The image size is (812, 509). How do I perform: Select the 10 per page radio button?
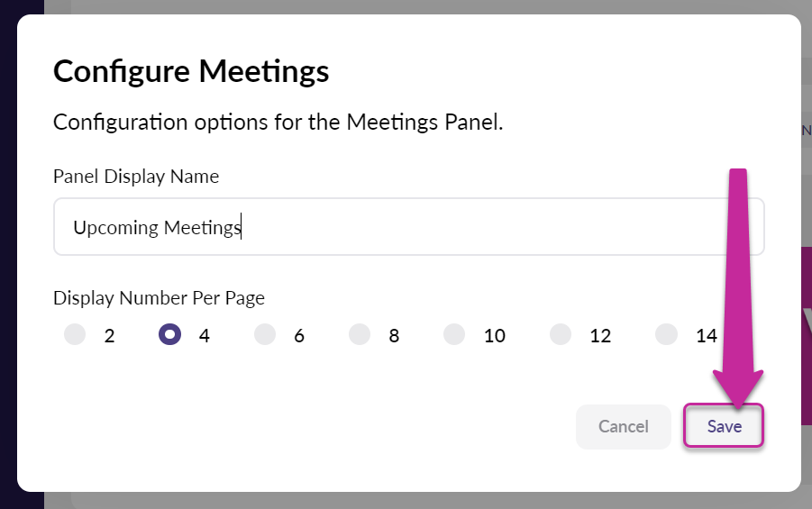point(454,335)
